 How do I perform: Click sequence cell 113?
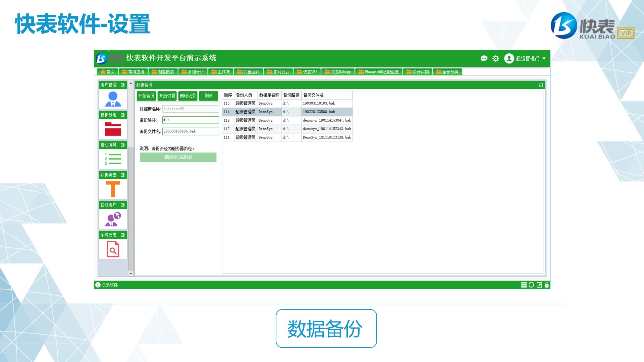click(228, 120)
